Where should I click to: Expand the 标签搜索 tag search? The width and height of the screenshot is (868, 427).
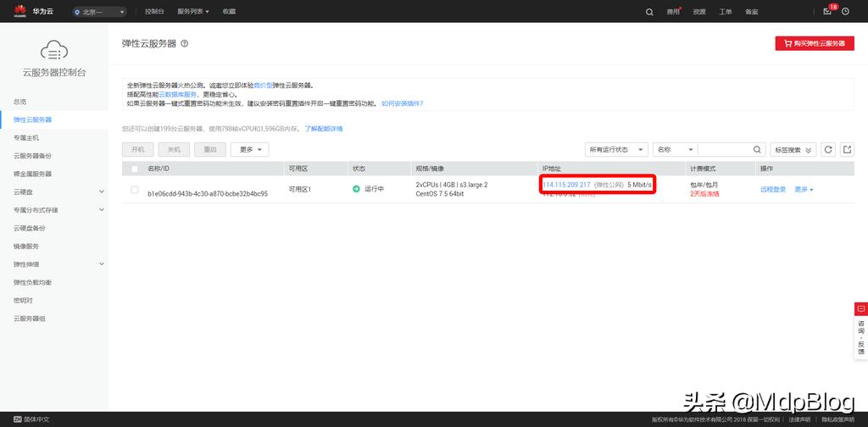click(793, 149)
